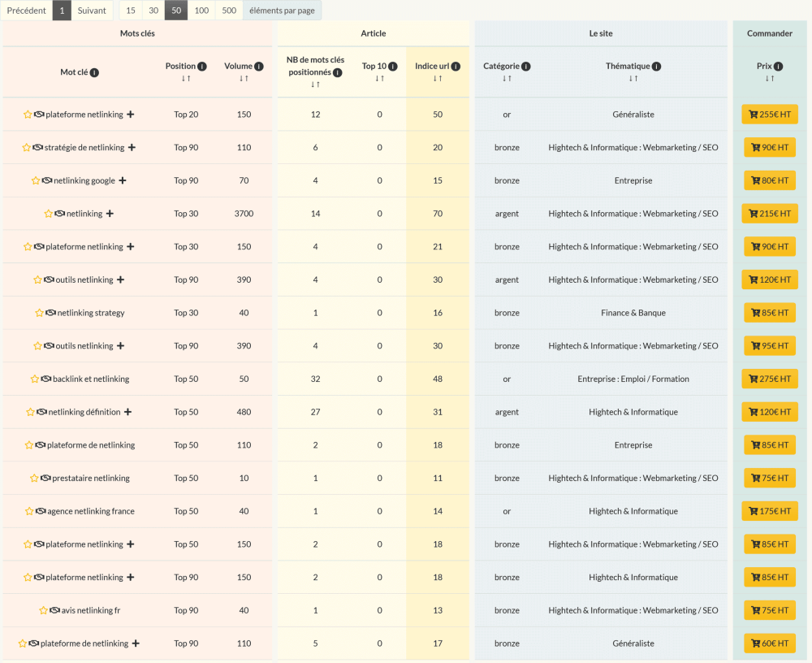
Task: Set pagination to 15 elements per page
Action: [131, 11]
